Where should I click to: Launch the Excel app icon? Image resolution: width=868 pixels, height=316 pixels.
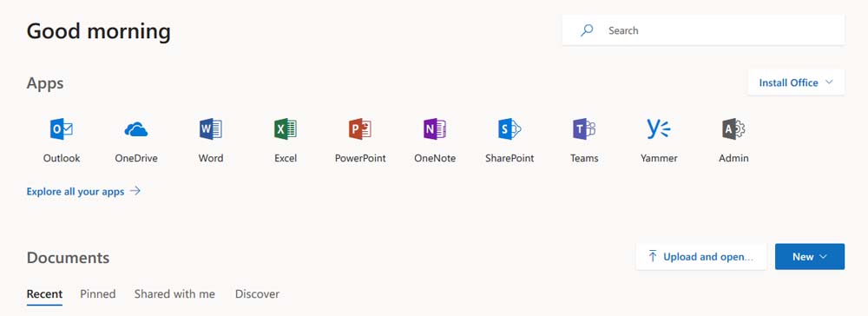click(286, 129)
